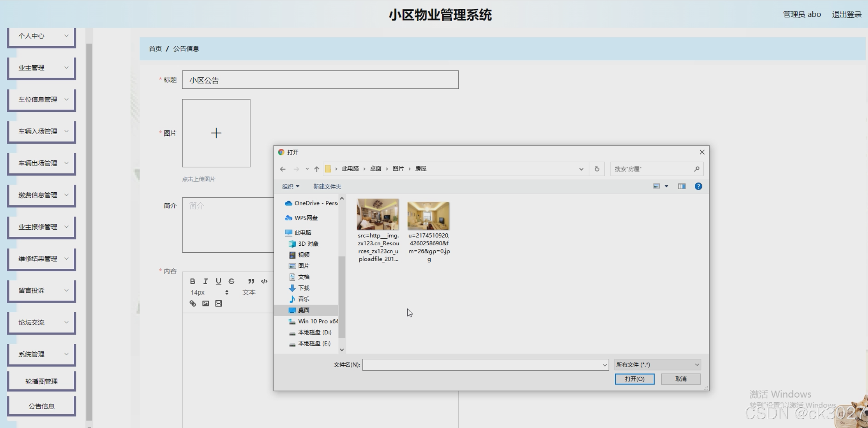Open 公告信息 sidebar menu item
The image size is (868, 428).
pos(41,406)
